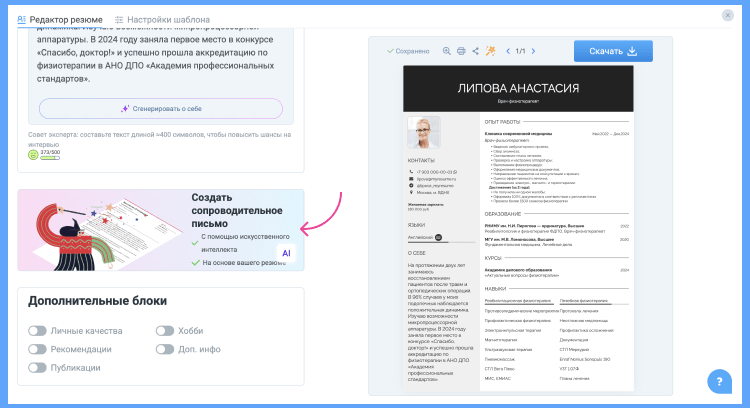
Task: Close the editor with the X button
Action: pyautogui.click(x=728, y=15)
